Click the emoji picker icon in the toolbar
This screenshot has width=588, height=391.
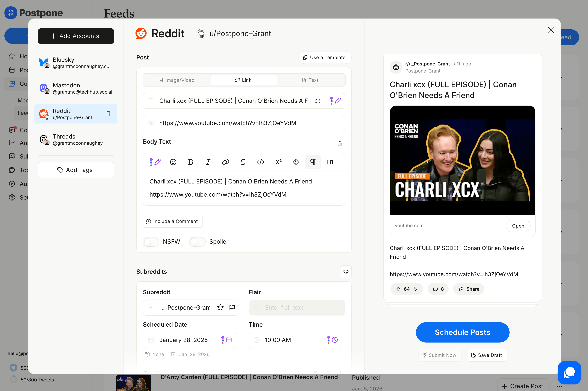click(x=173, y=162)
